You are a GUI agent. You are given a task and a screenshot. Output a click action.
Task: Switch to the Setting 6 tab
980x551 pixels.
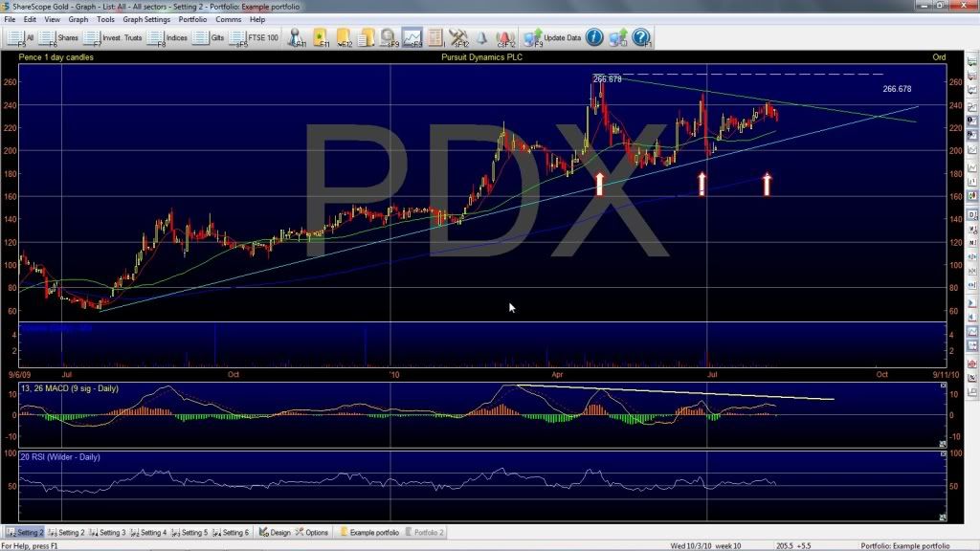coord(232,533)
